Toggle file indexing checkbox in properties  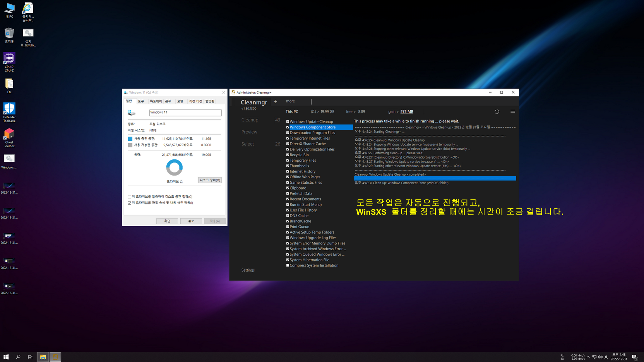130,203
